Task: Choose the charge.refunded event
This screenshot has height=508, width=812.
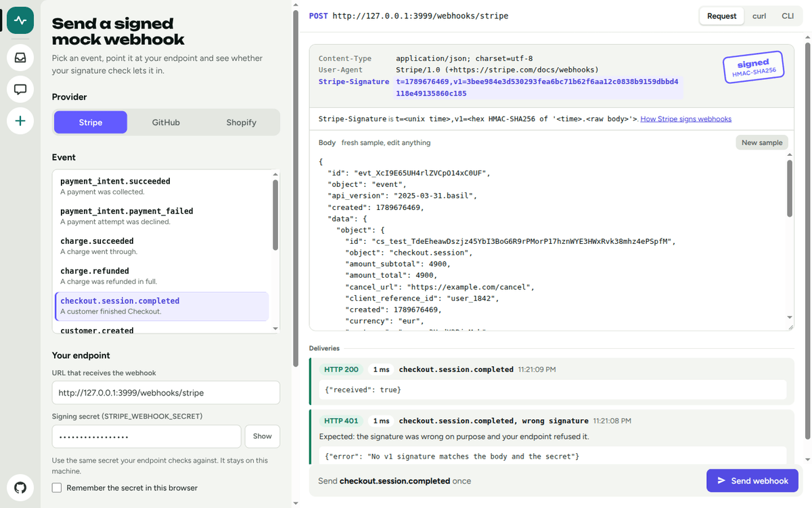Action: [161, 276]
